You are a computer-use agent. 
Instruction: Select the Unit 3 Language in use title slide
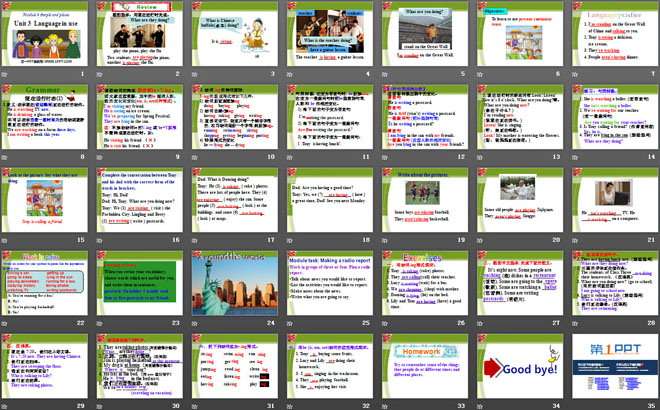tap(45, 34)
